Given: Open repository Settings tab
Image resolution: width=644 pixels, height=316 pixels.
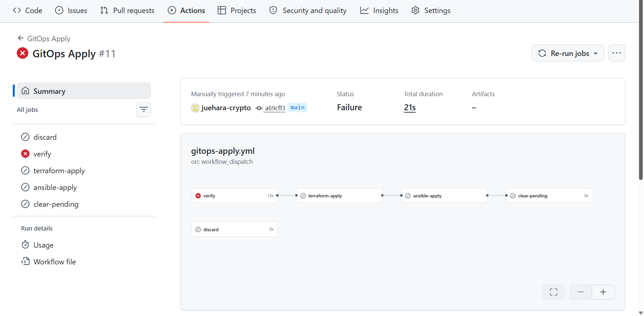Looking at the screenshot, I should point(431,10).
